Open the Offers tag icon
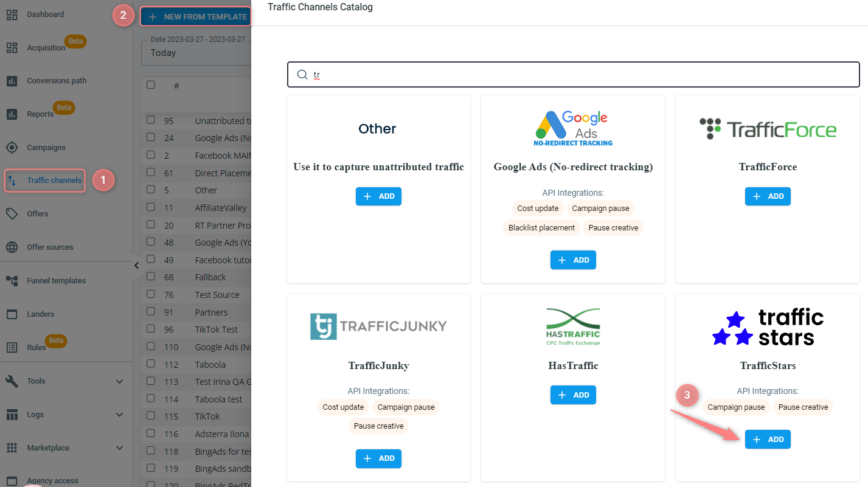868x487 pixels. click(x=12, y=213)
